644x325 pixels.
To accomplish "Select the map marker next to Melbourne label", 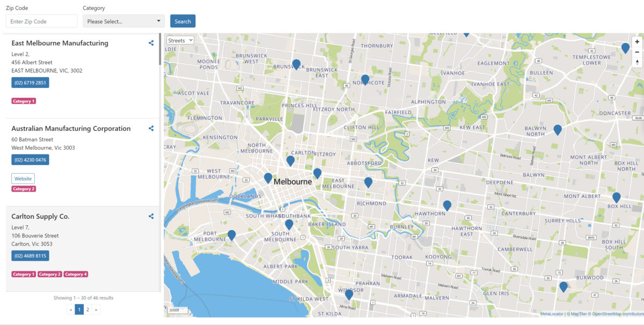I will click(268, 178).
